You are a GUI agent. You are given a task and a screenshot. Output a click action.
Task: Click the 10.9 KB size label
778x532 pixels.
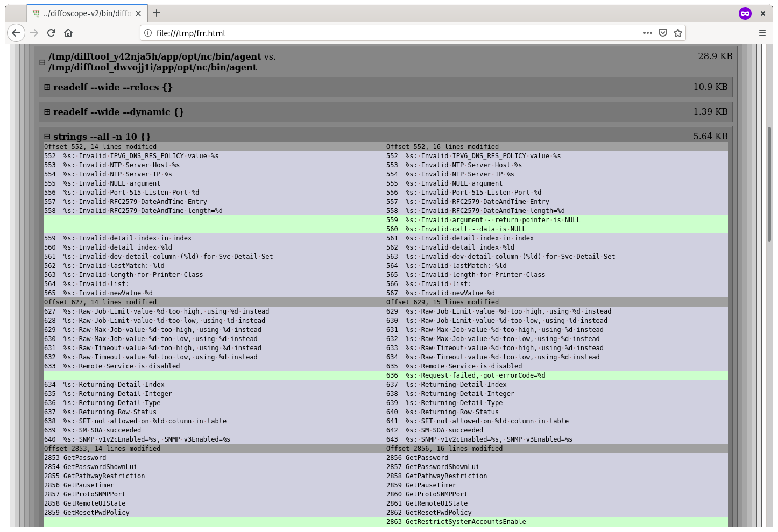[710, 87]
